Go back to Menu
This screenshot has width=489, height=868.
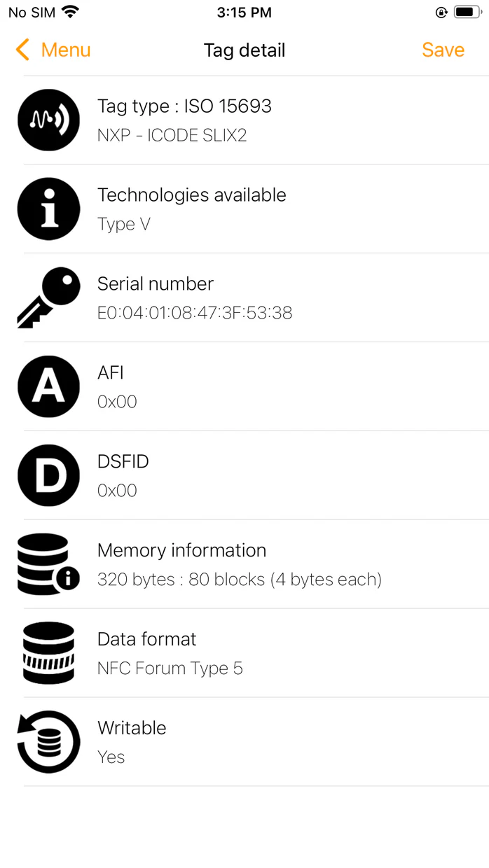coord(65,50)
